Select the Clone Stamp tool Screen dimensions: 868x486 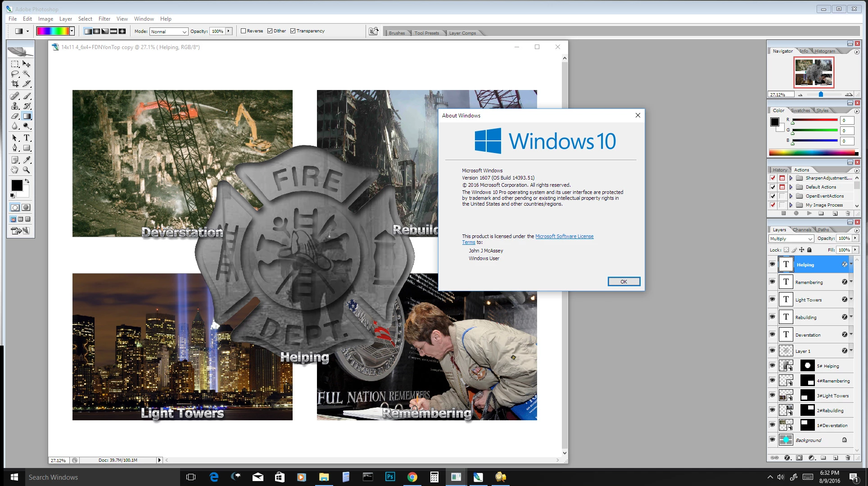coord(15,106)
